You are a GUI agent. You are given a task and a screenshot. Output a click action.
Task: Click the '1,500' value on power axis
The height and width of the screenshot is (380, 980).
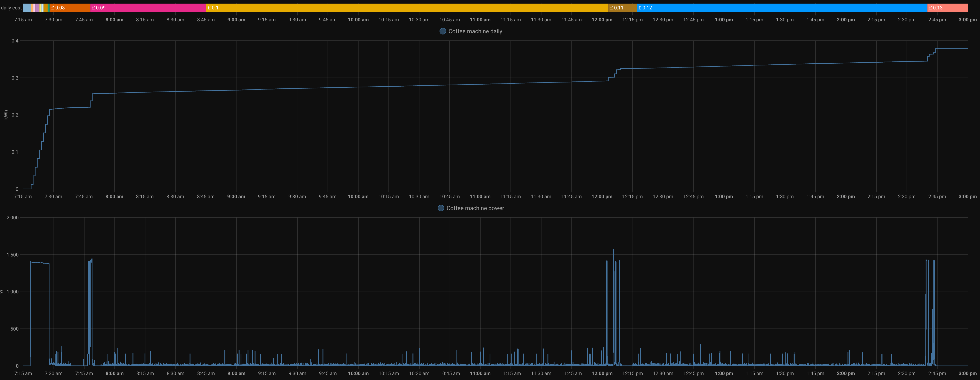click(13, 255)
